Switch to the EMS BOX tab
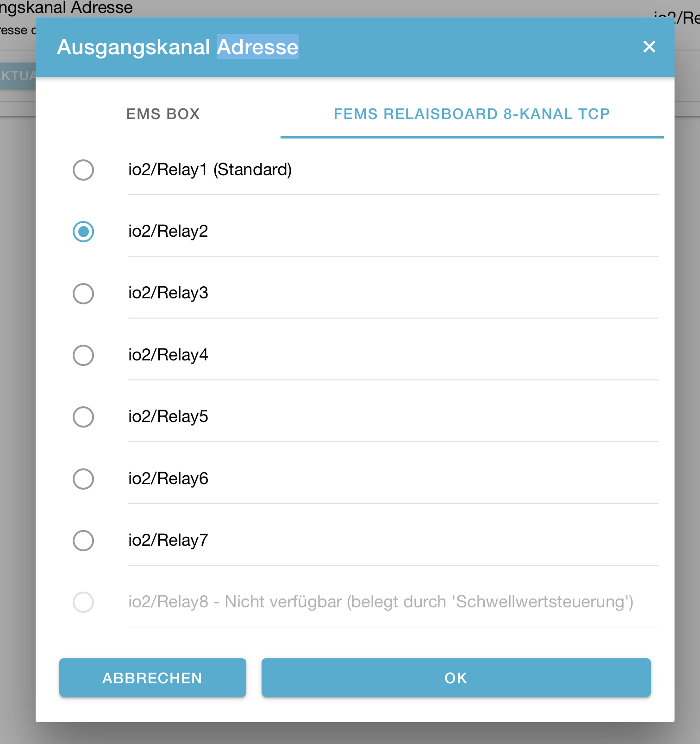 coord(163,114)
